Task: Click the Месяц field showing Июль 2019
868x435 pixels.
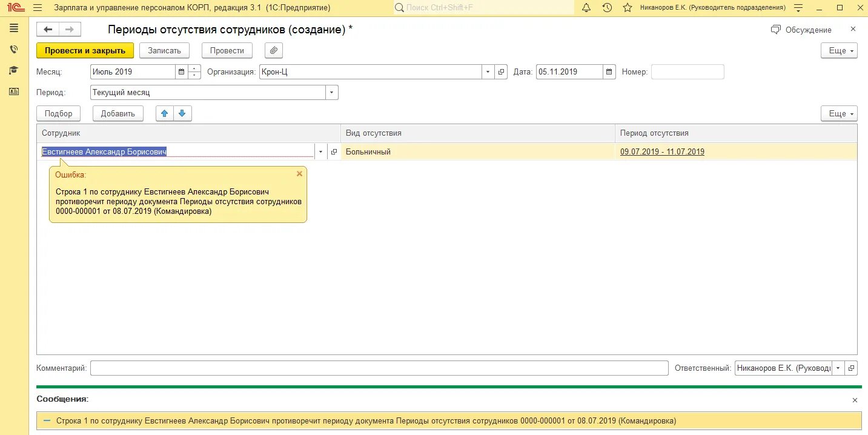Action: pyautogui.click(x=133, y=71)
